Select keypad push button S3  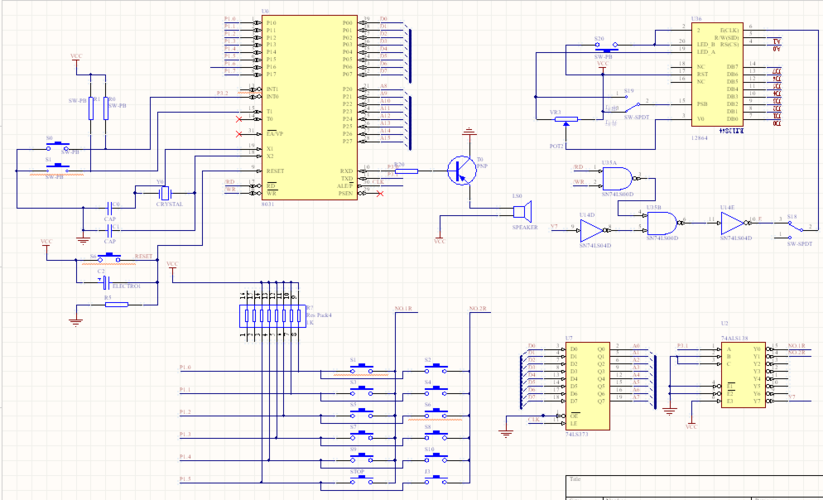361,391
